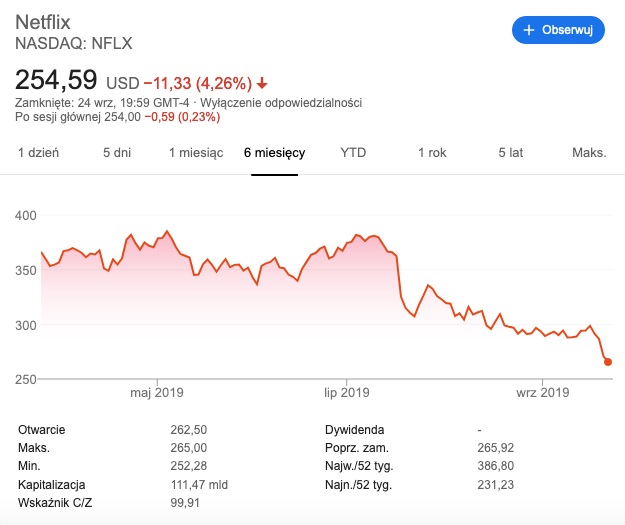
Task: Open the YTD chart range
Action: [x=353, y=153]
